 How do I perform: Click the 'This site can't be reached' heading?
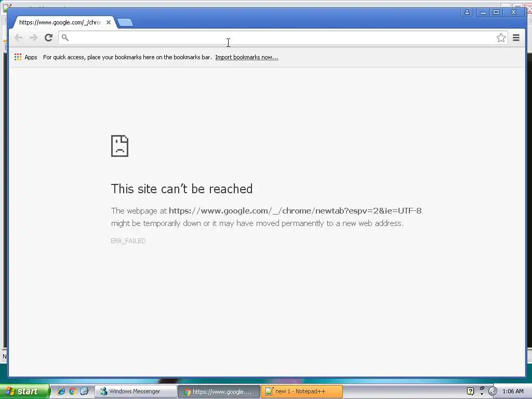182,189
